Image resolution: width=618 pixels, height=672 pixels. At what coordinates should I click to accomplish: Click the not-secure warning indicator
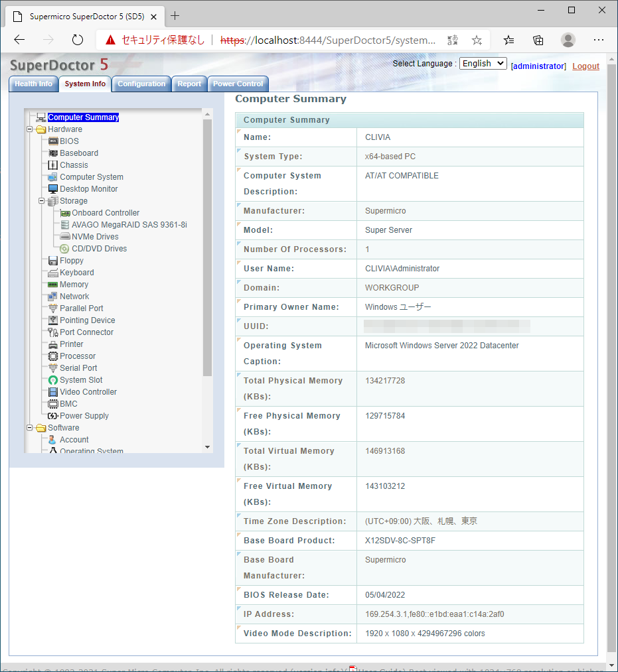(x=155, y=40)
